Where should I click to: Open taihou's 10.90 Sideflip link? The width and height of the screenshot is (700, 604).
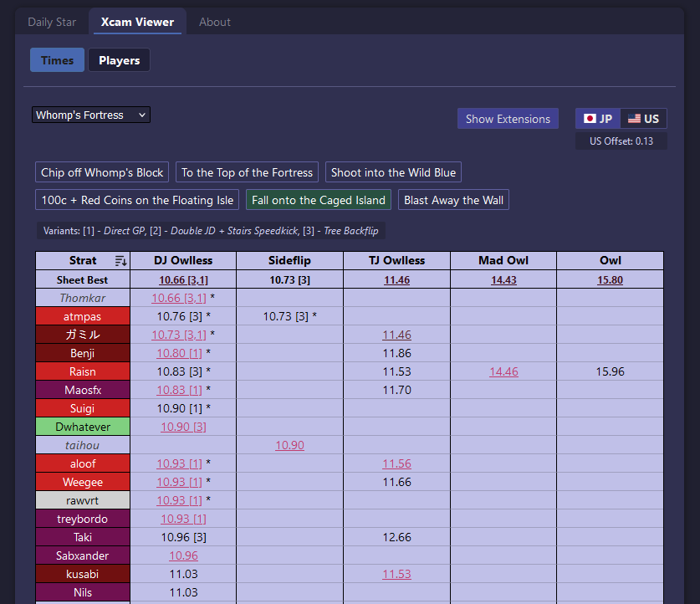[x=289, y=445]
